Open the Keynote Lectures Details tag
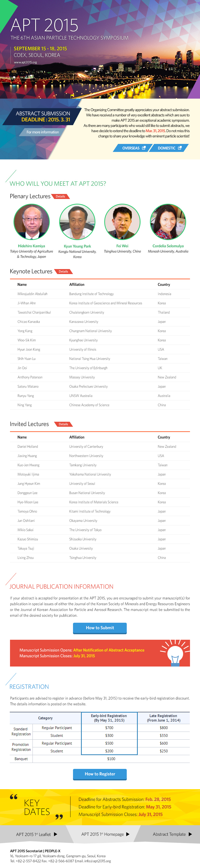This screenshot has width=200, height=868. (x=63, y=272)
